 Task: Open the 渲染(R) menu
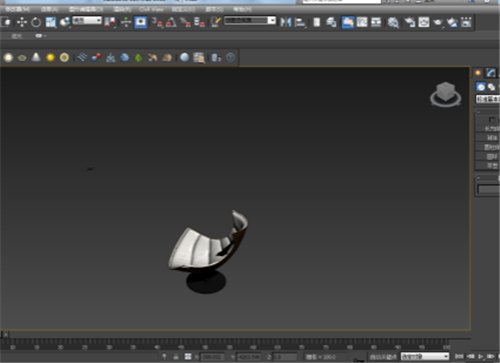(x=122, y=9)
